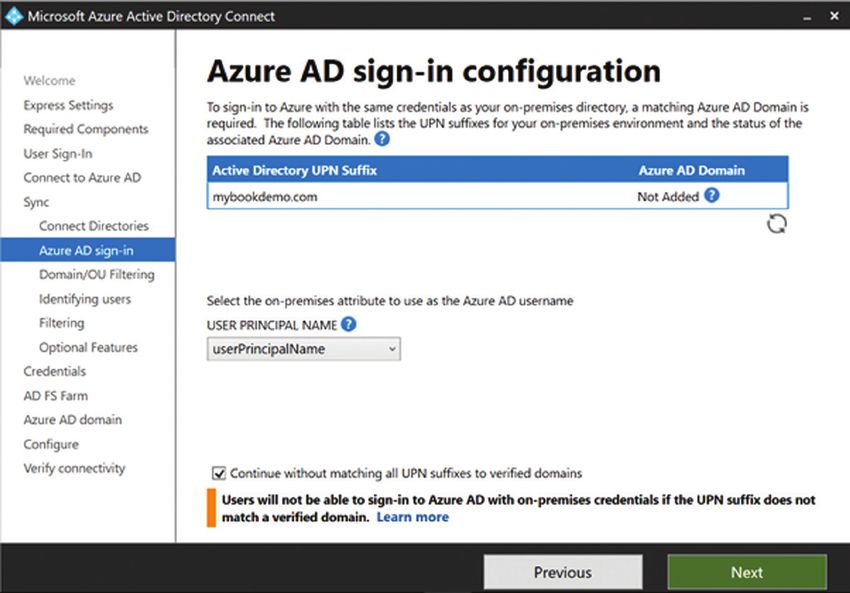Select Identifying users step
The width and height of the screenshot is (850, 593).
tap(85, 299)
